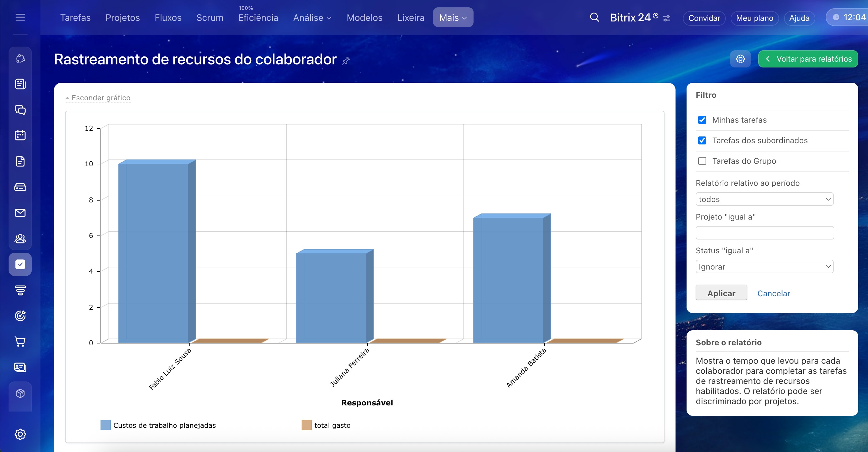Pin the page with the pin icon

tap(346, 61)
